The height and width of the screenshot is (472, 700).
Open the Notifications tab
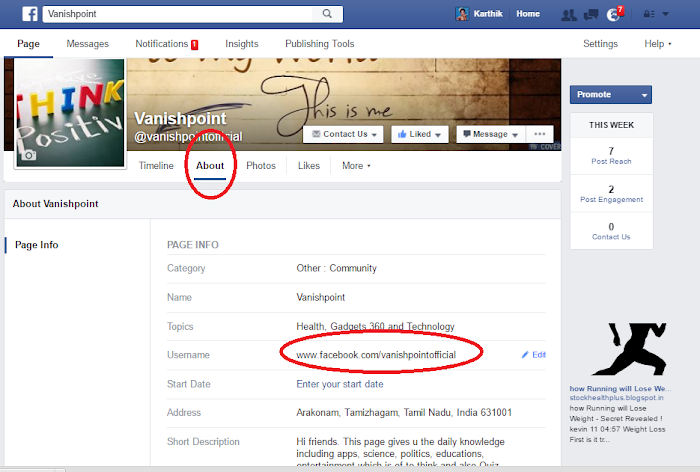167,44
